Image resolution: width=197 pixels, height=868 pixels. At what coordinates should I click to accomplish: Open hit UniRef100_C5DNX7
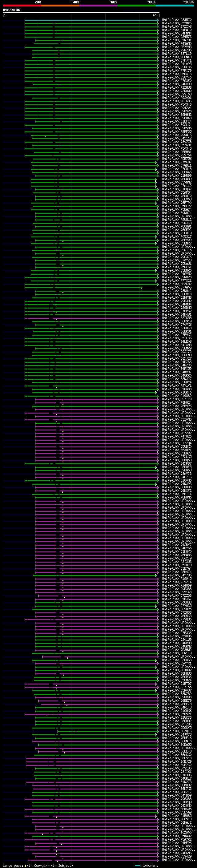point(177,243)
